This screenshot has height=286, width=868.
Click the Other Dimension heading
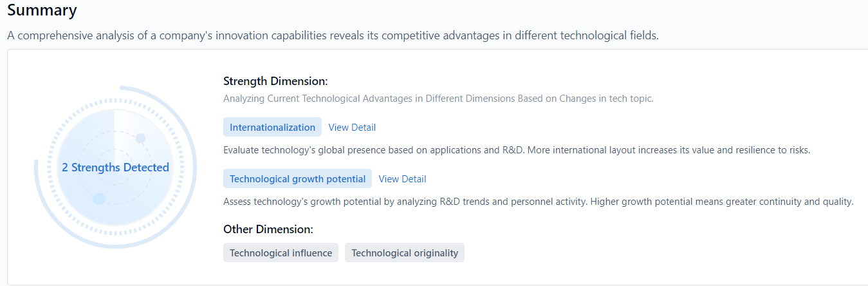tap(268, 229)
